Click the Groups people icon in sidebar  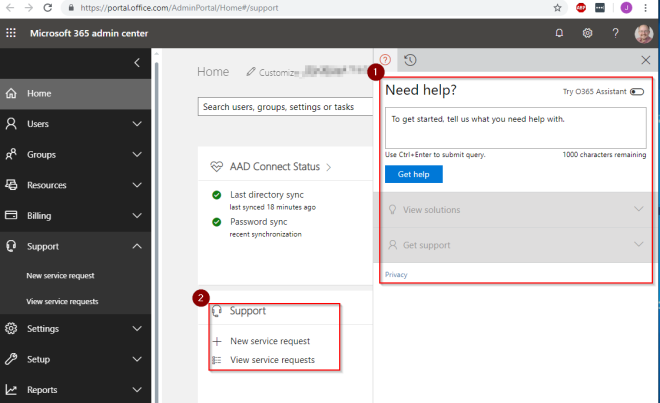click(x=11, y=154)
